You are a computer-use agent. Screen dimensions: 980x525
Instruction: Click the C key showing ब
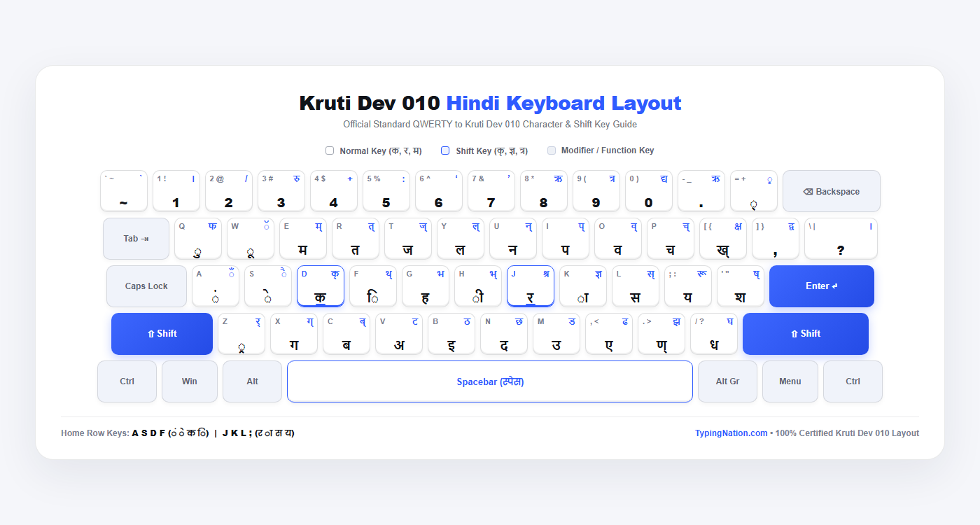pos(346,334)
